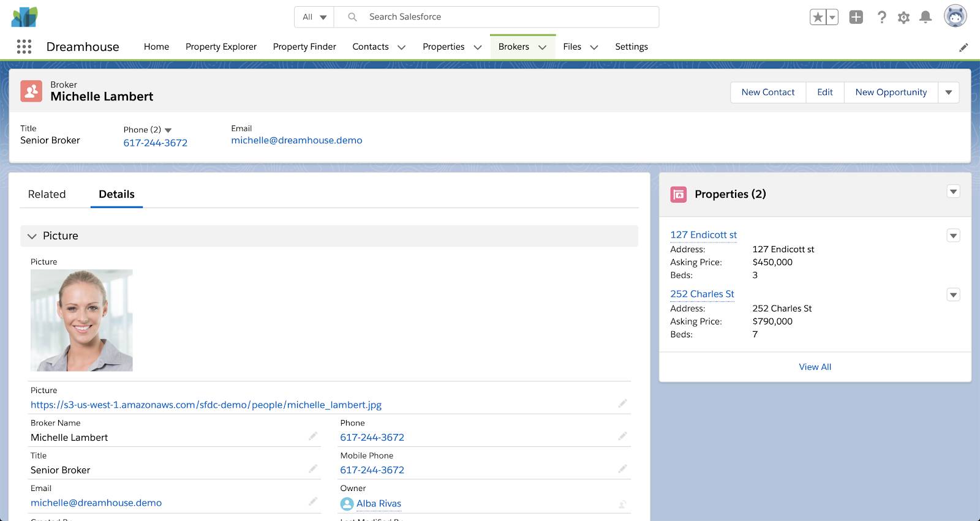Click the search magnifier icon
980x521 pixels.
click(352, 17)
